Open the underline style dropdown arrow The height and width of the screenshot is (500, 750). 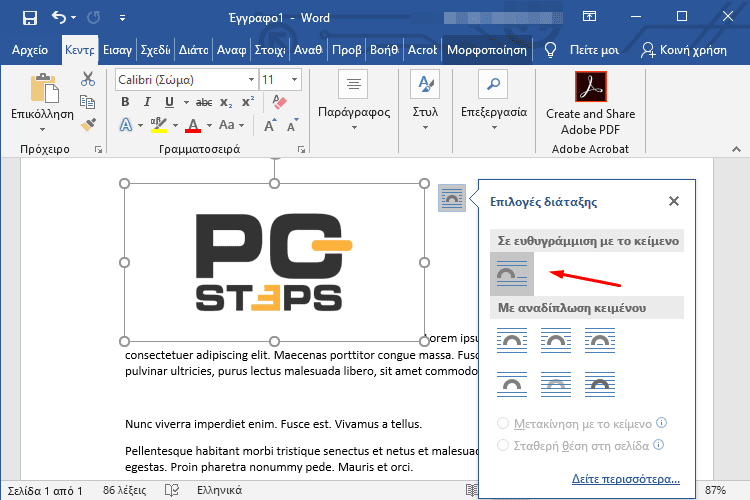(186, 102)
